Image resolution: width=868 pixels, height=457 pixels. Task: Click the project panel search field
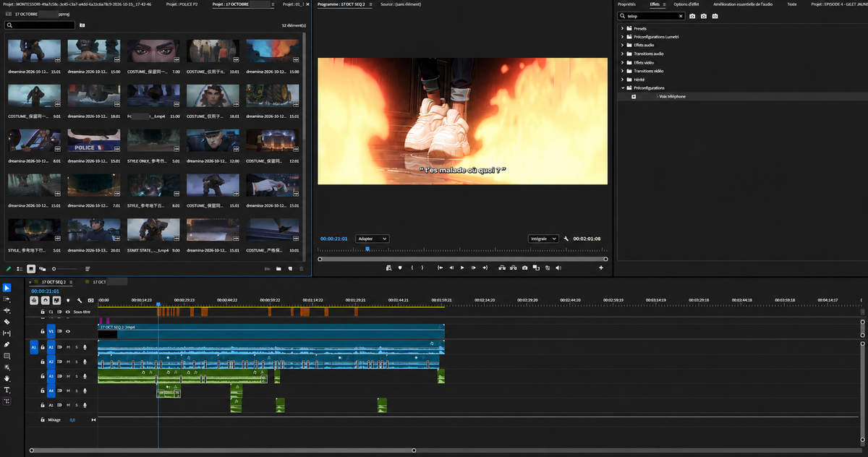pos(40,25)
